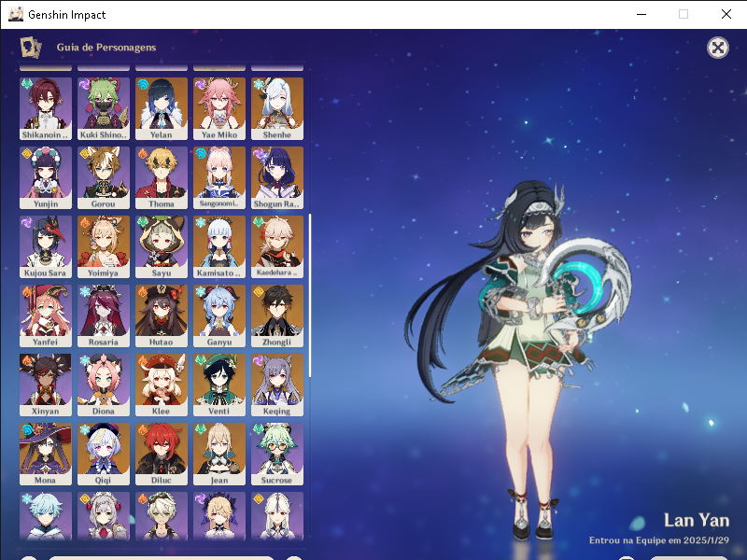Choose the Kamisato Ayaka card
The height and width of the screenshot is (560, 747).
click(219, 246)
